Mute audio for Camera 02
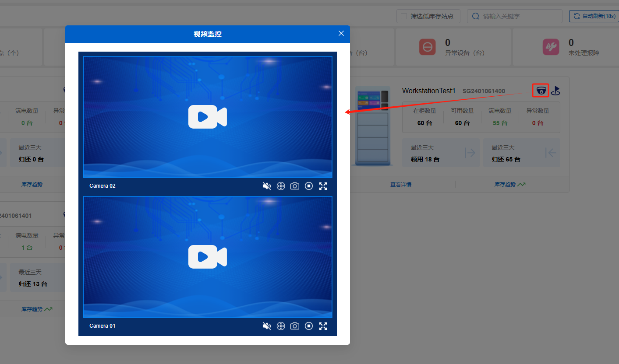The height and width of the screenshot is (364, 619). [x=266, y=186]
